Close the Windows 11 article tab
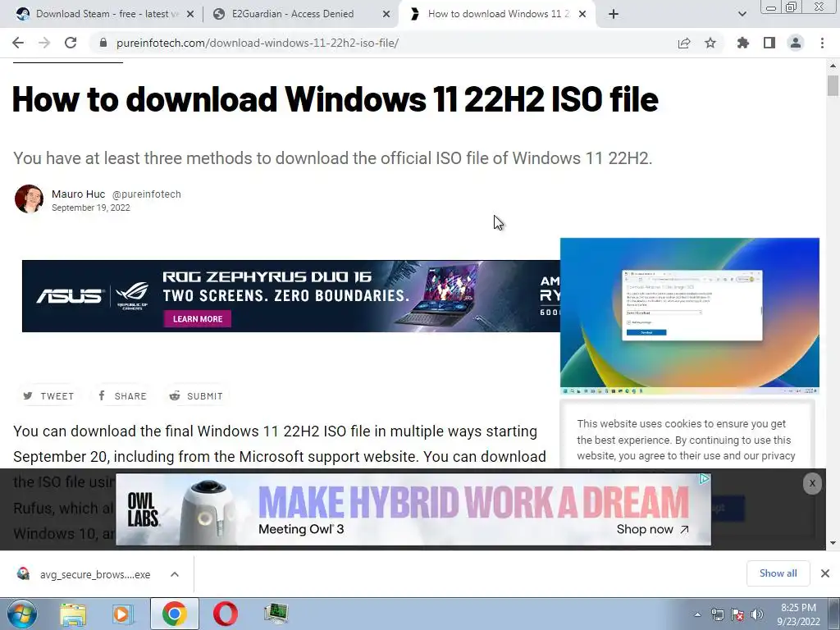840x630 pixels. [x=583, y=14]
